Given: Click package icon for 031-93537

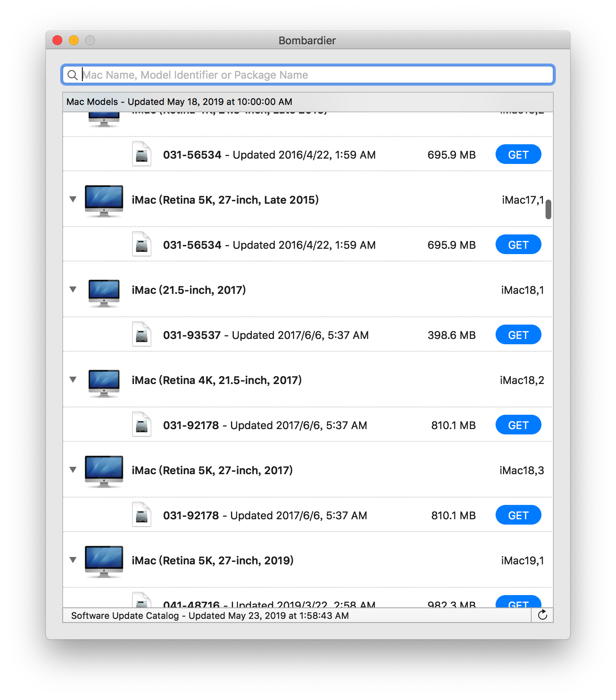Looking at the screenshot, I should point(142,334).
